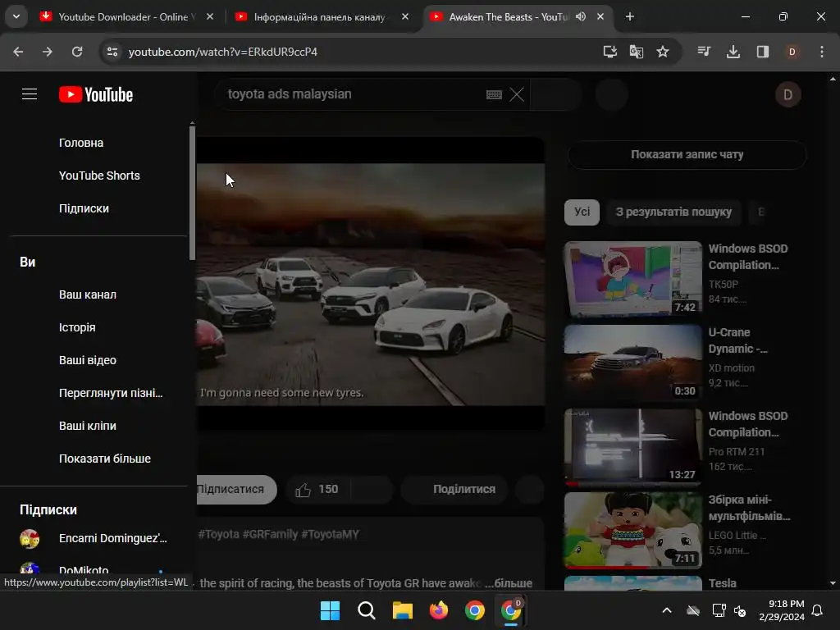Image resolution: width=840 pixels, height=630 pixels.
Task: Translate this page icon
Action: (x=636, y=52)
